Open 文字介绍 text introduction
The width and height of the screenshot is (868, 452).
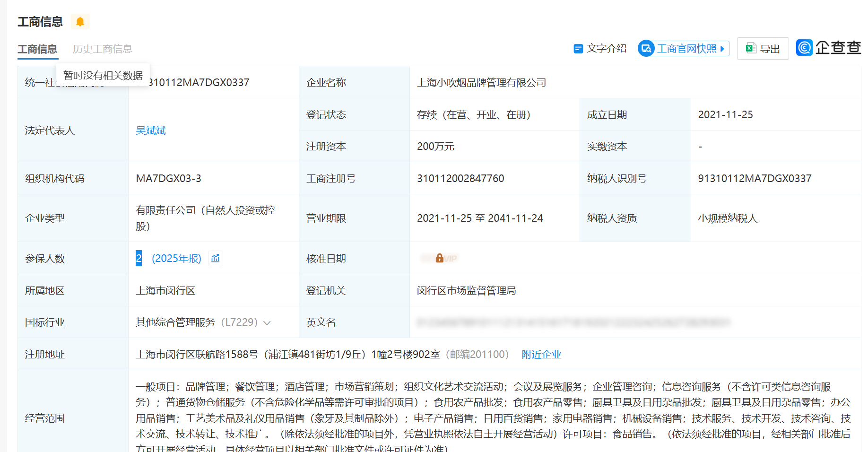point(600,49)
